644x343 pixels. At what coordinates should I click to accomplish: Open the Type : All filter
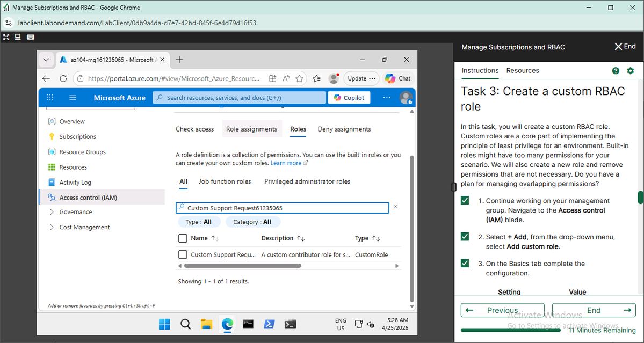tap(199, 222)
